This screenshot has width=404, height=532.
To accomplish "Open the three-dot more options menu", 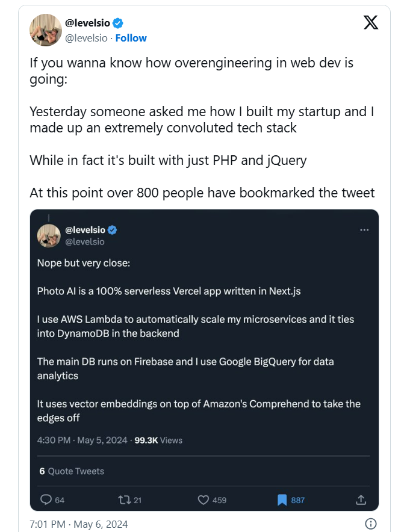I will click(x=364, y=229).
